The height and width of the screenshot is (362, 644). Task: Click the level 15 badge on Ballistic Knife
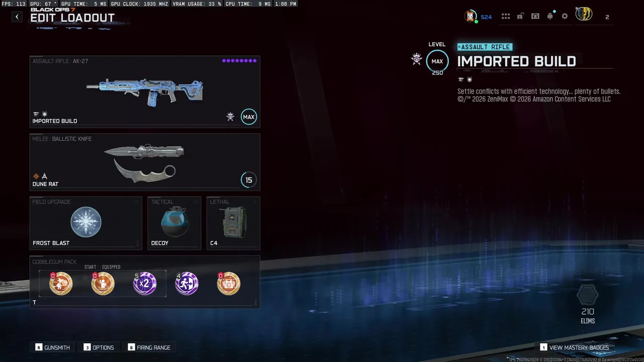[x=249, y=180]
